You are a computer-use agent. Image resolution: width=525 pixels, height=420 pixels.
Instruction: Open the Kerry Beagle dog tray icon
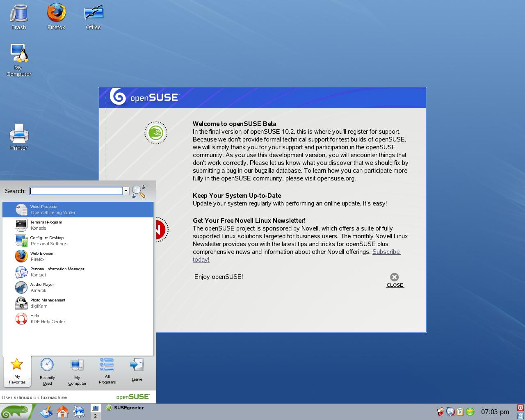click(x=441, y=412)
